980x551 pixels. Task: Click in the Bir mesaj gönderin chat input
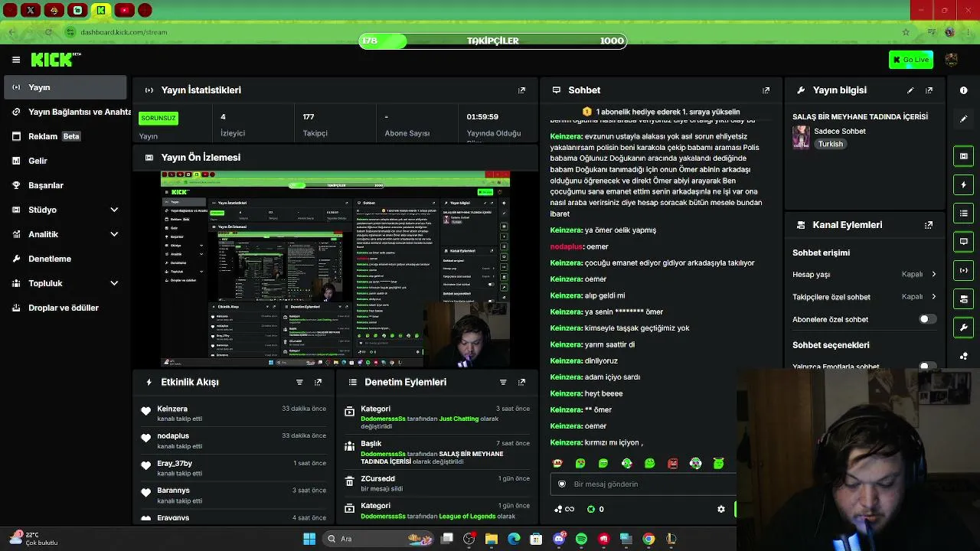click(x=643, y=484)
